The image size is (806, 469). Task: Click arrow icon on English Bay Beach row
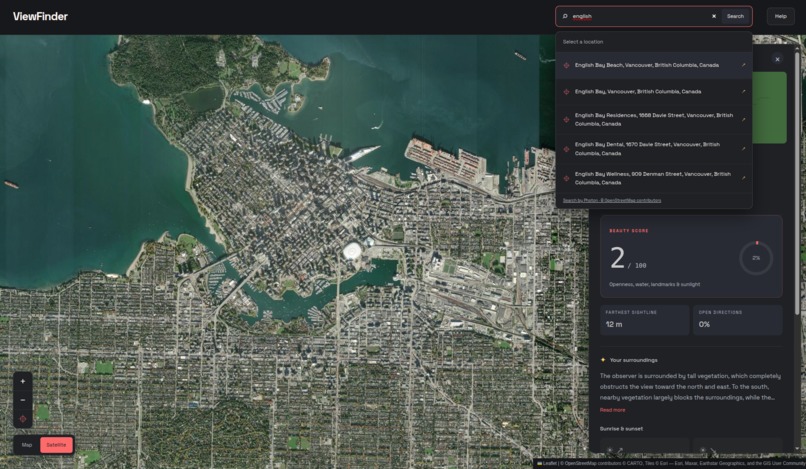tap(743, 65)
